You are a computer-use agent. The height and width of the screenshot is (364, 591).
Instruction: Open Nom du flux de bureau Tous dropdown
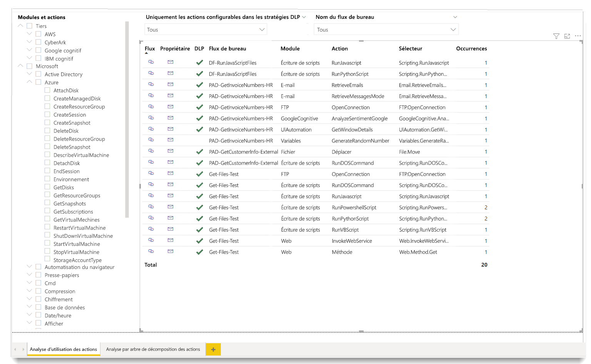click(386, 30)
